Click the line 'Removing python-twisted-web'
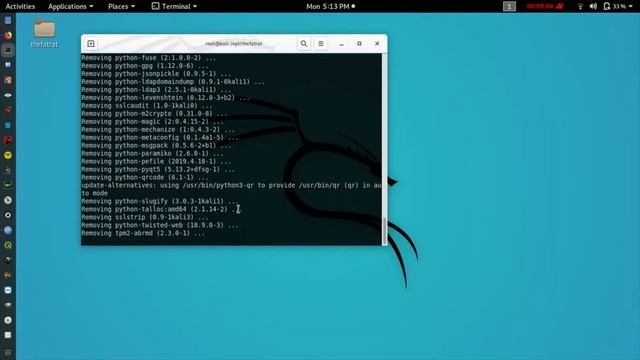 (x=160, y=225)
